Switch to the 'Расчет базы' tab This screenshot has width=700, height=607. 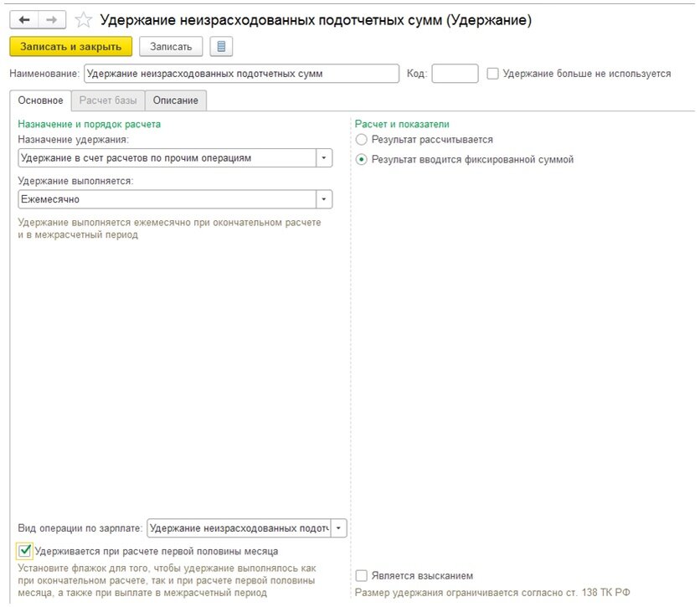pos(109,100)
